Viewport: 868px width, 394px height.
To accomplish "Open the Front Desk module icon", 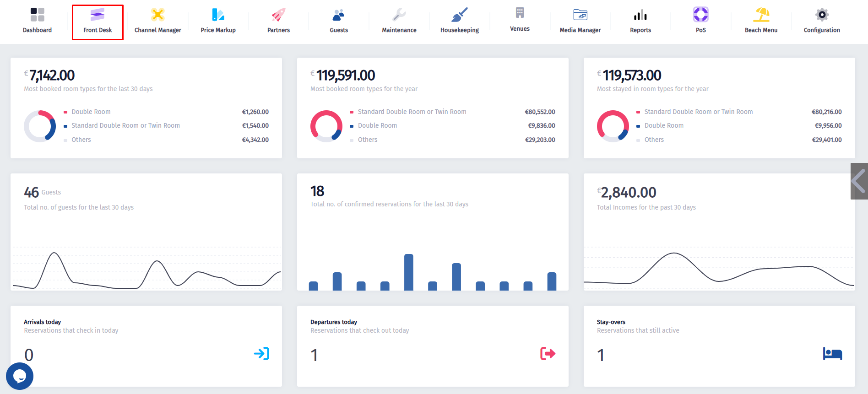I will 98,15.
